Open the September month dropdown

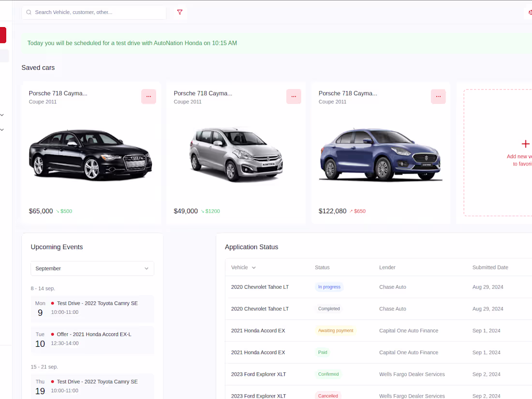pos(92,268)
